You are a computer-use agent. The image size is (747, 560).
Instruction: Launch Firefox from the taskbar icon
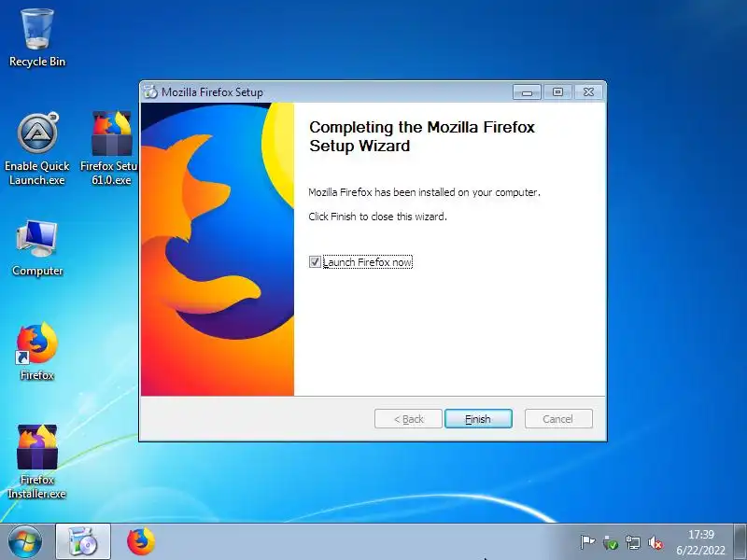click(x=141, y=542)
